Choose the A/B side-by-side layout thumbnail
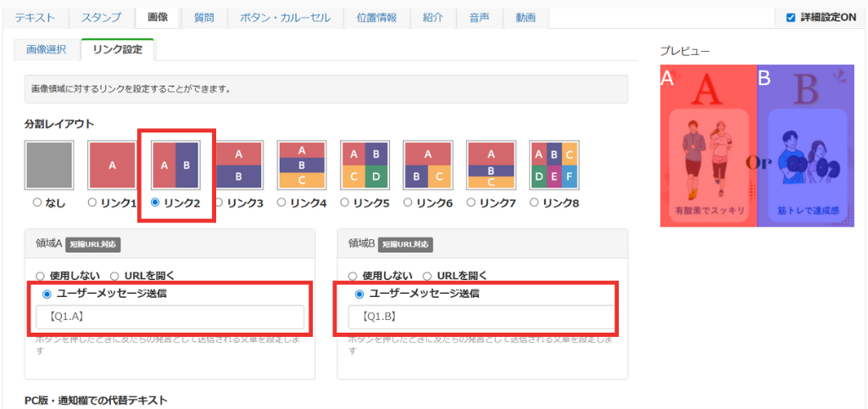This screenshot has height=409, width=868. point(175,165)
